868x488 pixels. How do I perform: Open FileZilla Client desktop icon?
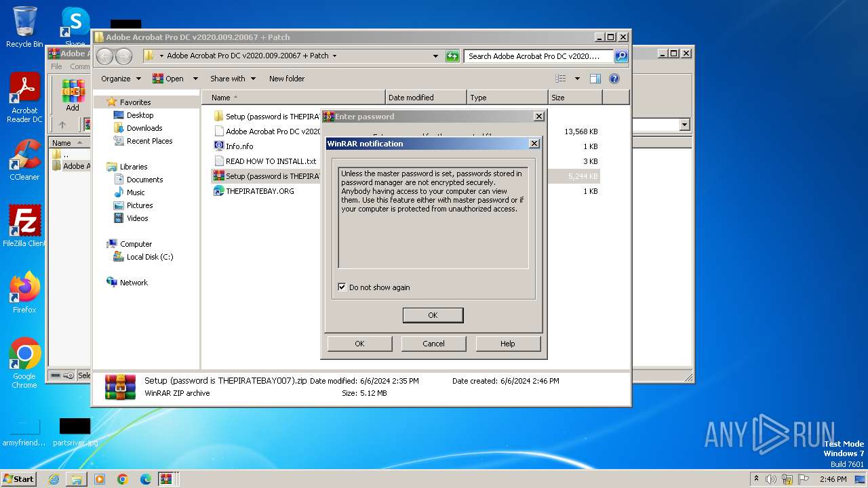tap(24, 226)
